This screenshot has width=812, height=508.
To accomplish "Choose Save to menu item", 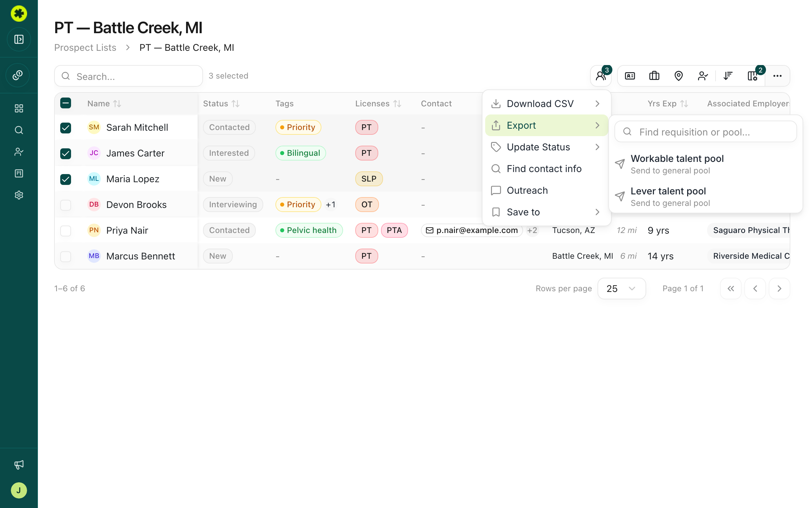I will tap(547, 212).
